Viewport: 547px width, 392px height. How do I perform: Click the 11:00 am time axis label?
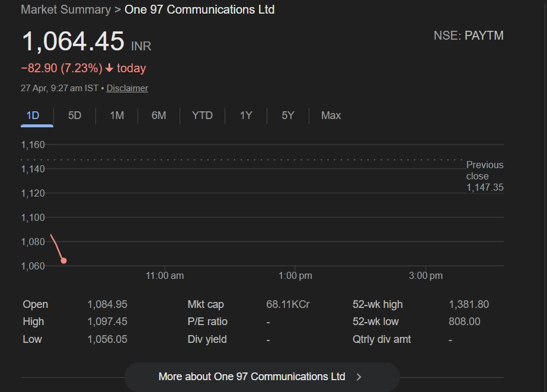[x=165, y=276]
